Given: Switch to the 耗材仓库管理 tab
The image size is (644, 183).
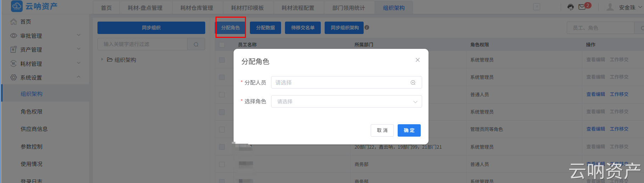Looking at the screenshot, I should click(197, 8).
